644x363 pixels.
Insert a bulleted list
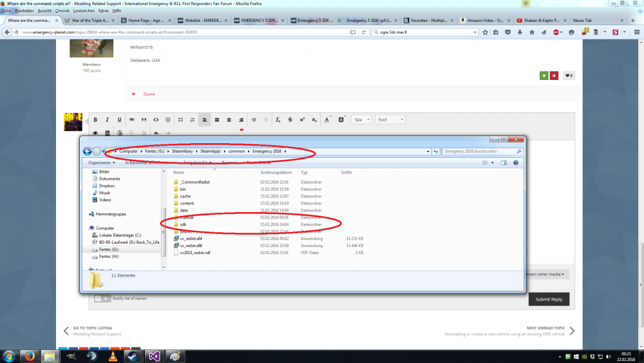coord(180,120)
